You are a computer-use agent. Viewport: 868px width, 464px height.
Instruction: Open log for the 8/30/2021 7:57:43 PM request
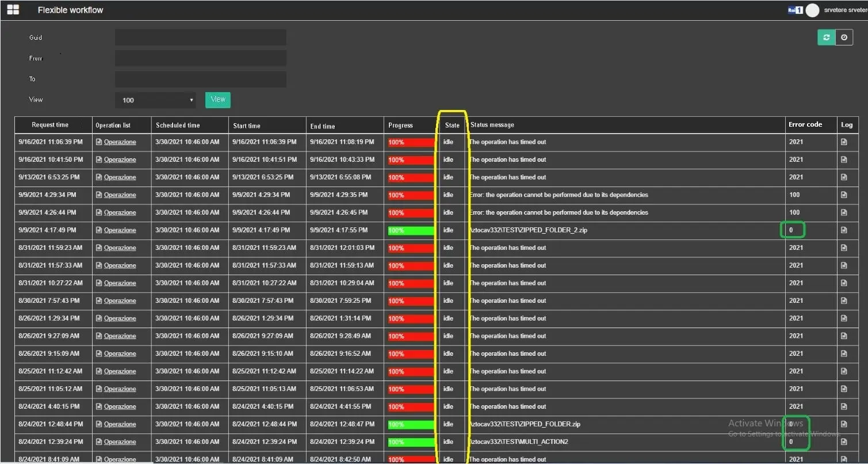click(x=844, y=301)
